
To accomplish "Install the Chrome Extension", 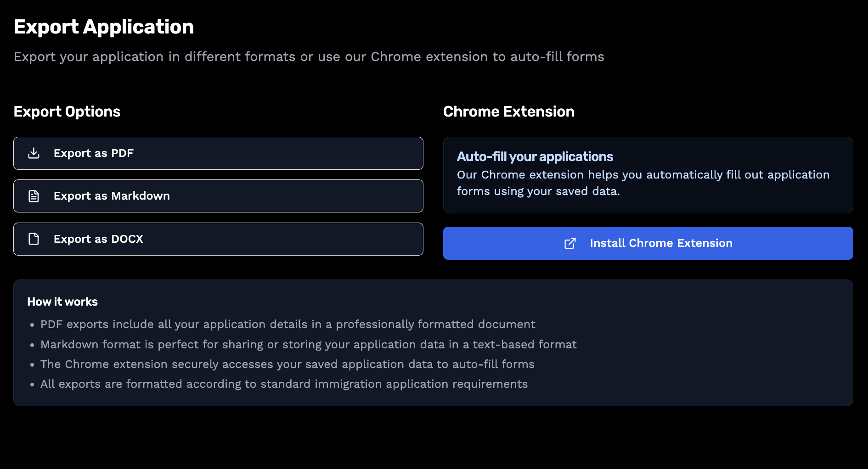I will (648, 243).
